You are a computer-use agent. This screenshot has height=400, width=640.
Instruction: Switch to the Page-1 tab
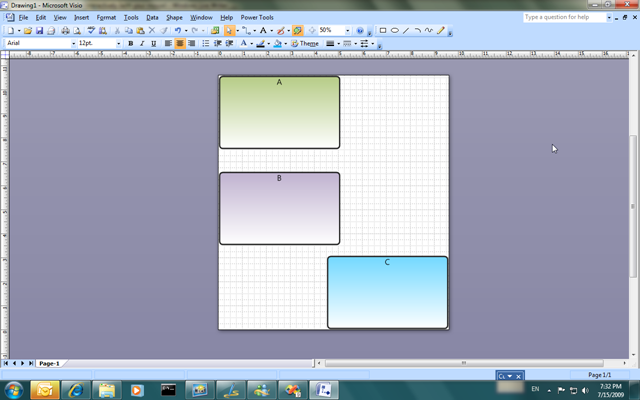49,364
